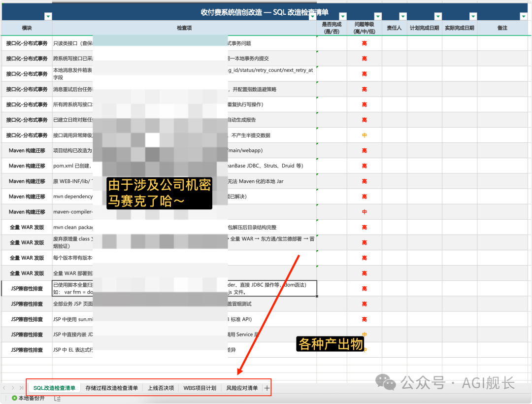
Task: Select 全量 WAR 发版 cell in 每个版本带有版本 row
Action: (27, 258)
